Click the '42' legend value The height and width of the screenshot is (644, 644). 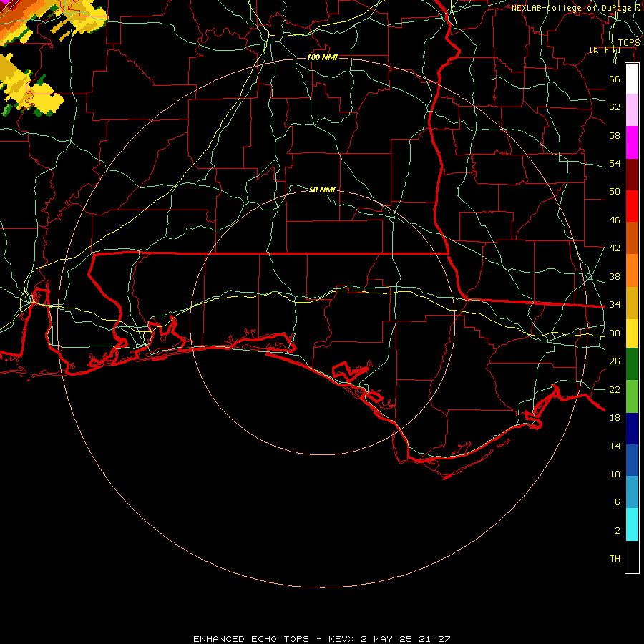coord(615,248)
